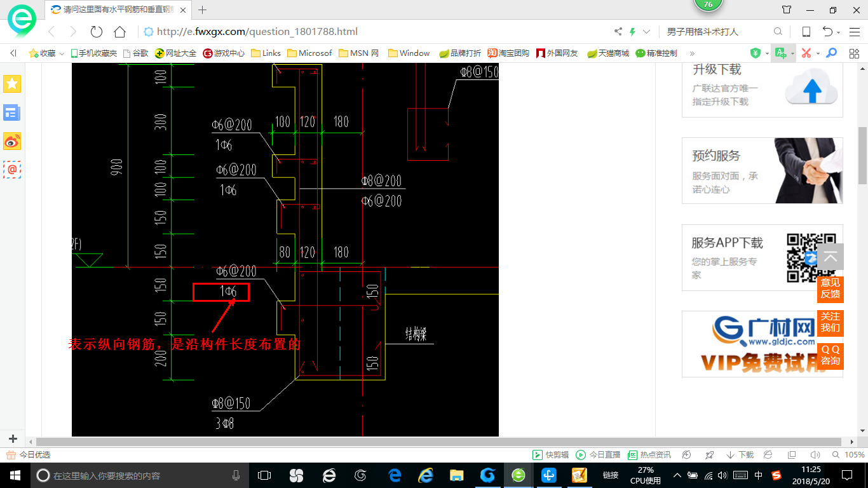Image resolution: width=868 pixels, height=488 pixels.
Task: Open address bar dropdown chevron
Action: point(647,32)
